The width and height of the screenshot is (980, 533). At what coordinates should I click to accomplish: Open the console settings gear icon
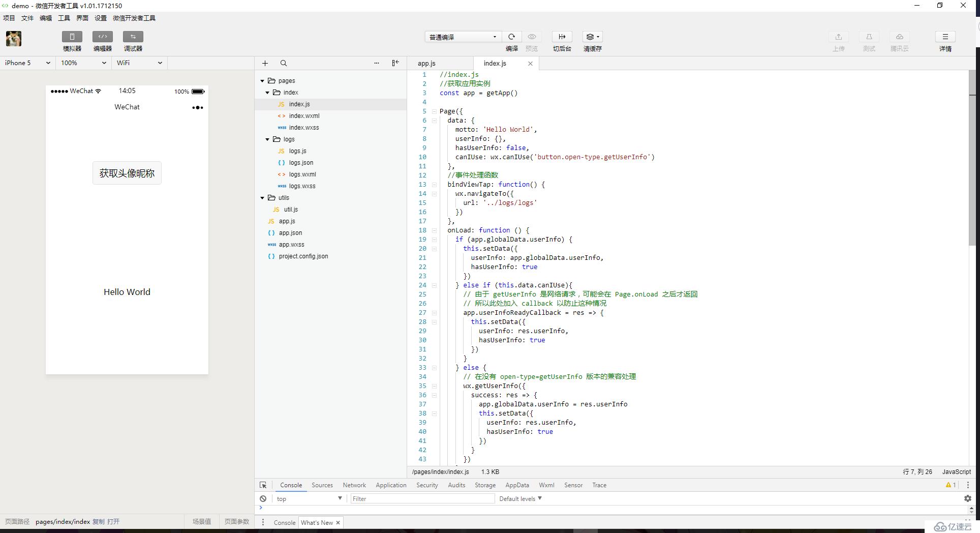pos(968,499)
